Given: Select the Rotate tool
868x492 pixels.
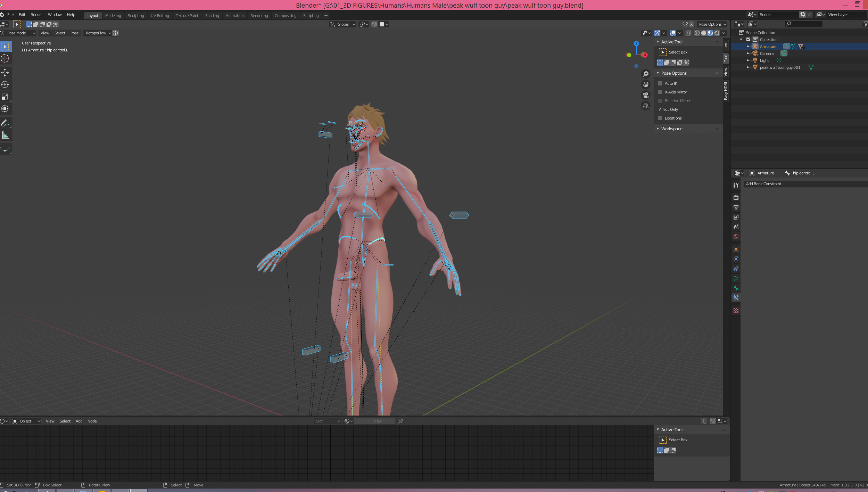Looking at the screenshot, I should pyautogui.click(x=5, y=84).
